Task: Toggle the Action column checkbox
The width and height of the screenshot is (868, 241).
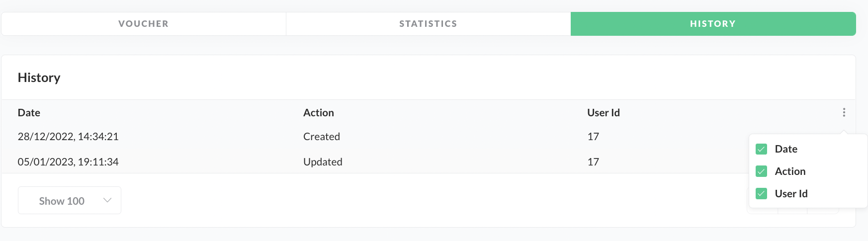Action: click(x=761, y=171)
